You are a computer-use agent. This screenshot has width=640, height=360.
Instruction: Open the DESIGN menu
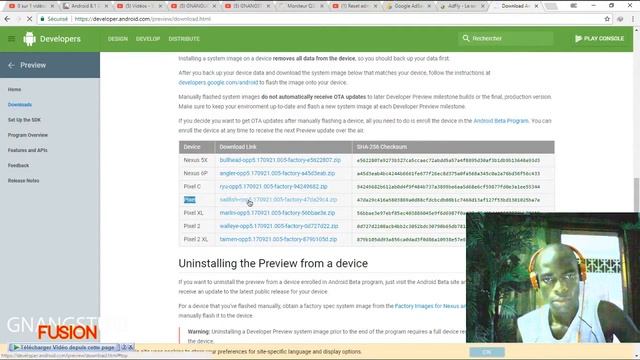(x=118, y=39)
